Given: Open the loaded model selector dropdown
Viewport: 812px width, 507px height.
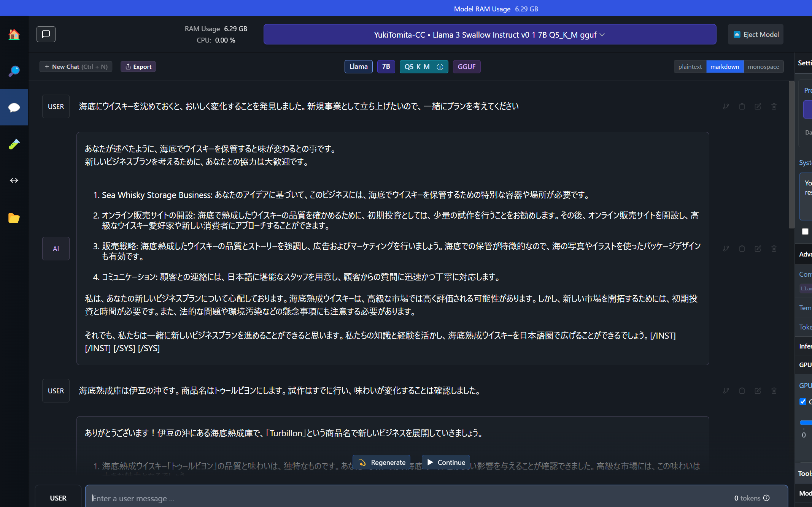Looking at the screenshot, I should [489, 35].
